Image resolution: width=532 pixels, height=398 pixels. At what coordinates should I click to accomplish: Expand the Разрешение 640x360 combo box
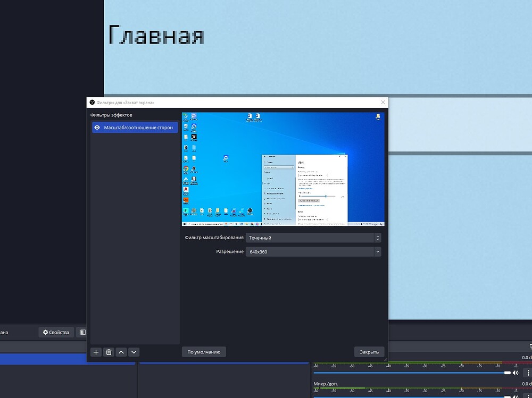(310, 252)
